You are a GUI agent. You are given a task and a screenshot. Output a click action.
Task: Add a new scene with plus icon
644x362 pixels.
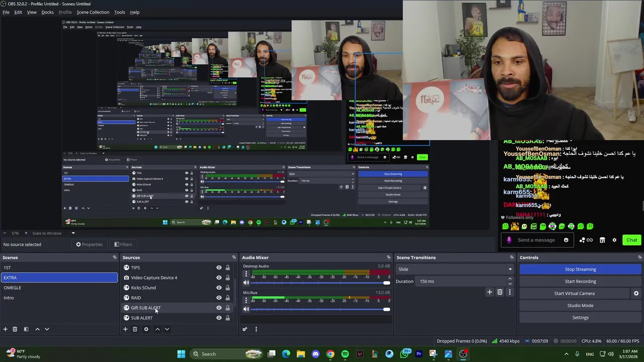(5, 329)
